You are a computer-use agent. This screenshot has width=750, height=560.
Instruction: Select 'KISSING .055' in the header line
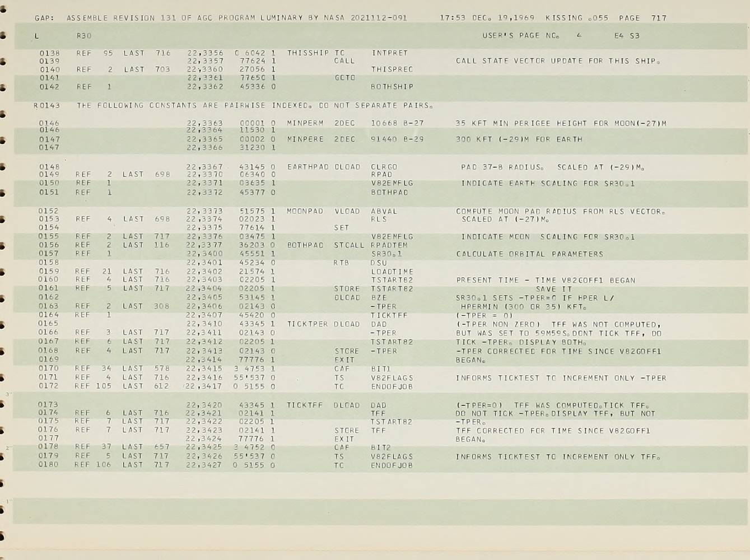pyautogui.click(x=577, y=18)
